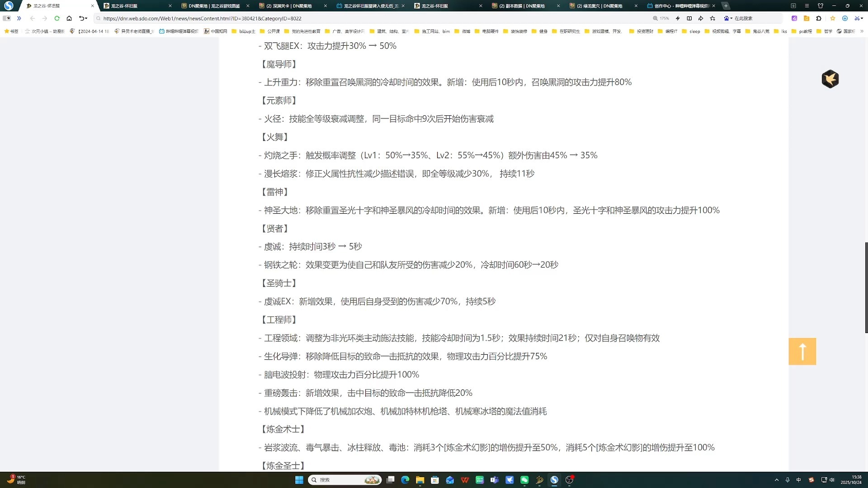Open the extensions puzzle icon
This screenshot has height=488, width=868.
[x=819, y=19]
